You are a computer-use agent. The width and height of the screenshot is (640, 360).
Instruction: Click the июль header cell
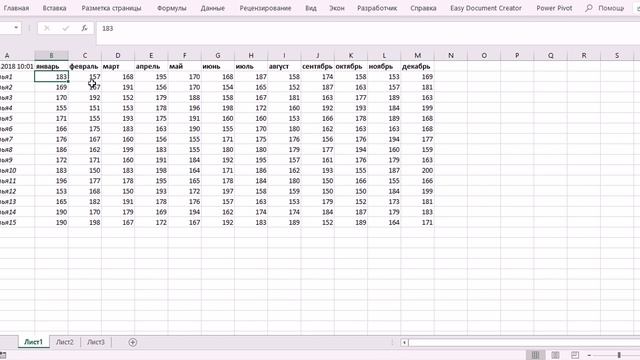(x=251, y=66)
